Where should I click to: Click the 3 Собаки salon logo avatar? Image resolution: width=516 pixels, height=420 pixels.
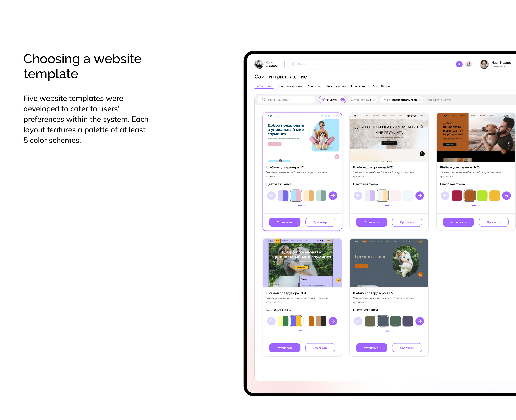pos(259,64)
